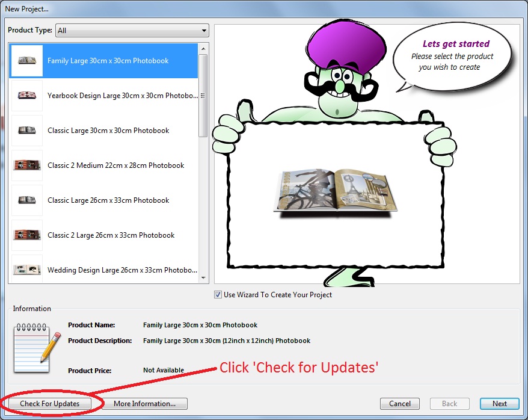Click the Family Large 30cm photobook thumbnail icon

point(27,61)
